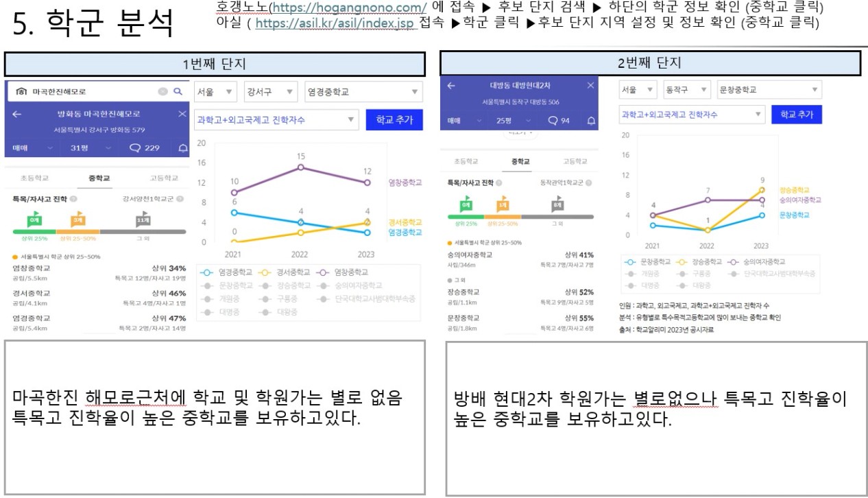Switch to the 초등학교 tab in the 마곡한진해모로 panel
Screen dimensions: 868x498
pos(34,178)
